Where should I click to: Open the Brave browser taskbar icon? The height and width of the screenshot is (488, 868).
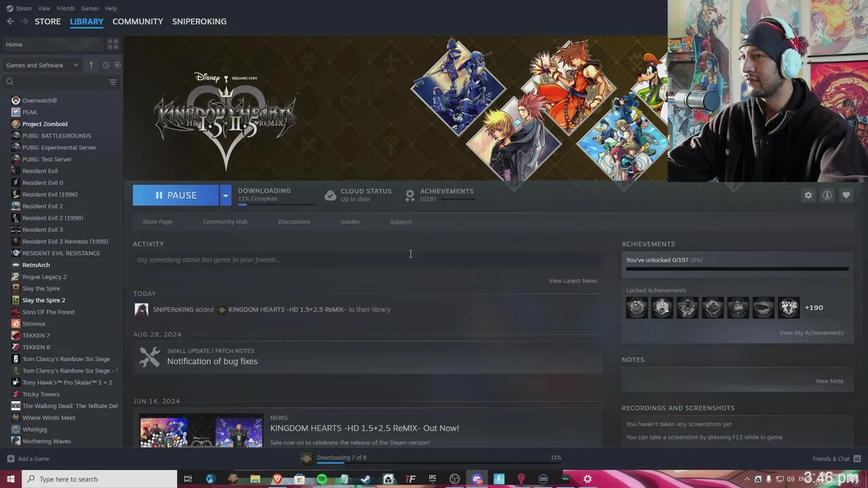[x=277, y=479]
